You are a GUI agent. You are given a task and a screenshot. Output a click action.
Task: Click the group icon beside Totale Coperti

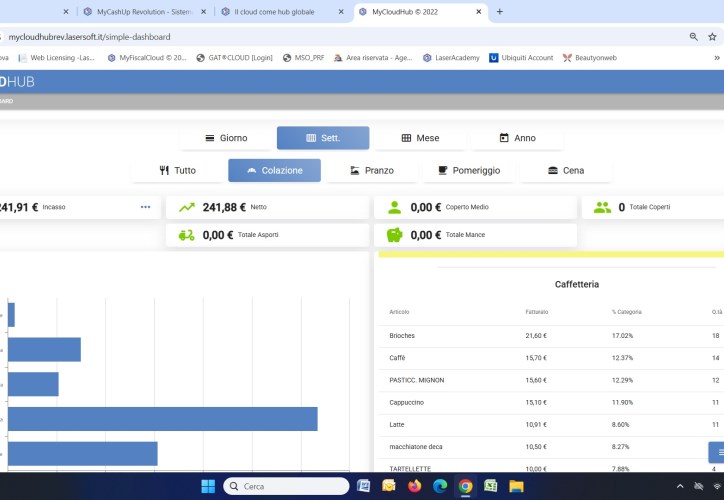point(602,207)
